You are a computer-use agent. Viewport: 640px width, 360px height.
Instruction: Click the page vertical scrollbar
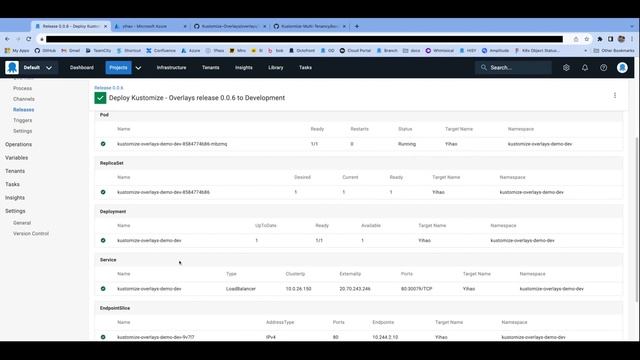click(x=637, y=220)
